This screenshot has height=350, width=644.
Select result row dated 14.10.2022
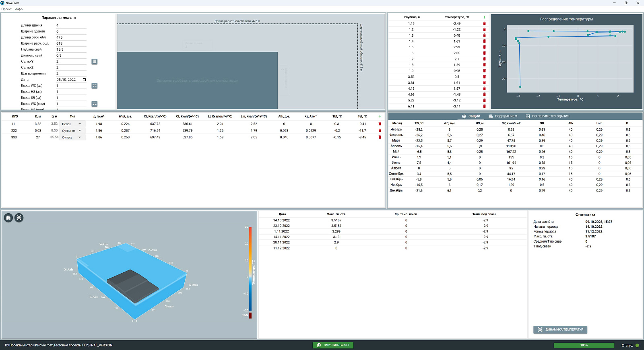tap(392, 220)
